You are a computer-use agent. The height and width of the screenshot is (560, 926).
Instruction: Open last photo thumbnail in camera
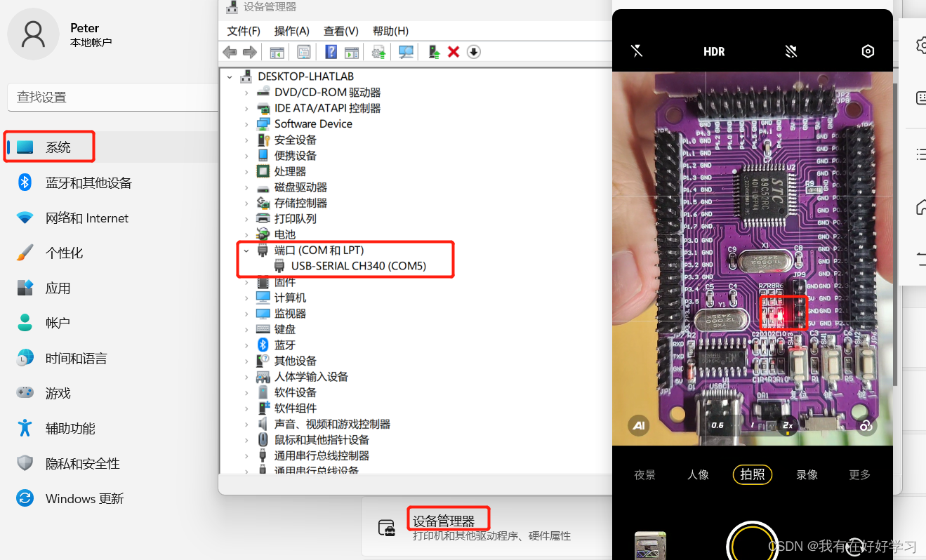pyautogui.click(x=650, y=546)
